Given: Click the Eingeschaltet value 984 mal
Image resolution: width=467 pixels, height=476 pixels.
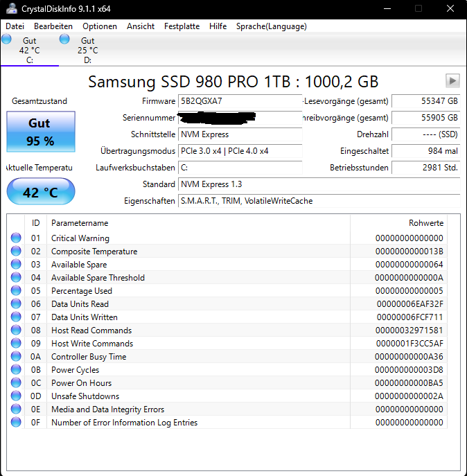Looking at the screenshot, I should coord(426,151).
